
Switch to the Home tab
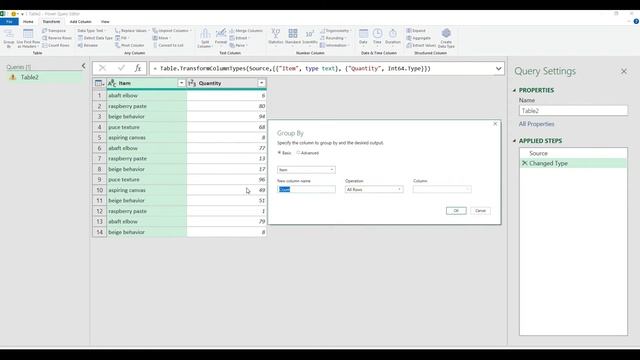(x=28, y=22)
